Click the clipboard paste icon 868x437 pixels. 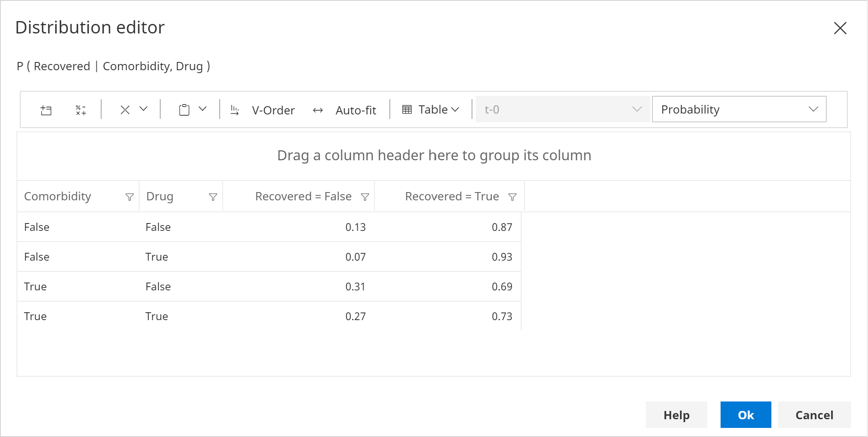tap(184, 110)
